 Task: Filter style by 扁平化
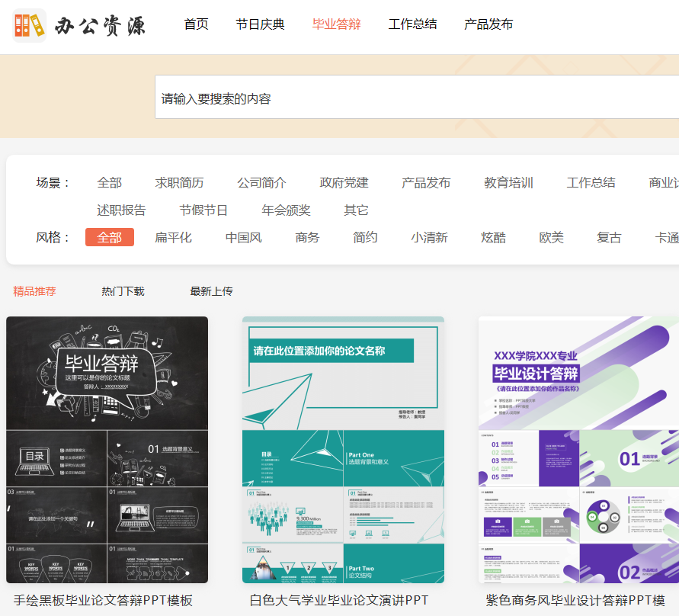[x=173, y=237]
